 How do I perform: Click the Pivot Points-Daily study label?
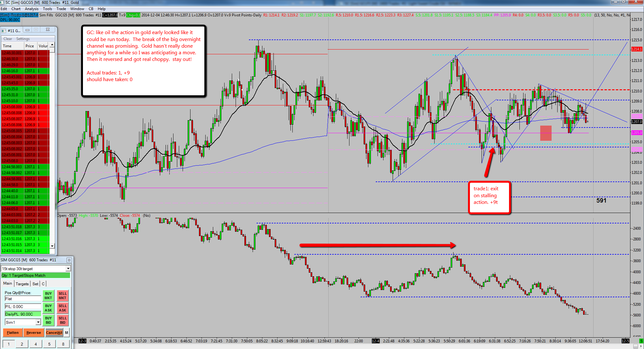pos(247,15)
